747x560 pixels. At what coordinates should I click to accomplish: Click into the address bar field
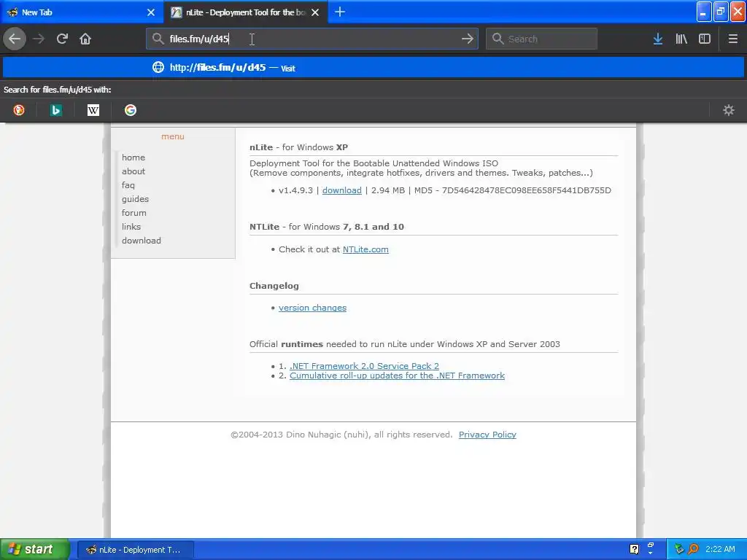312,39
